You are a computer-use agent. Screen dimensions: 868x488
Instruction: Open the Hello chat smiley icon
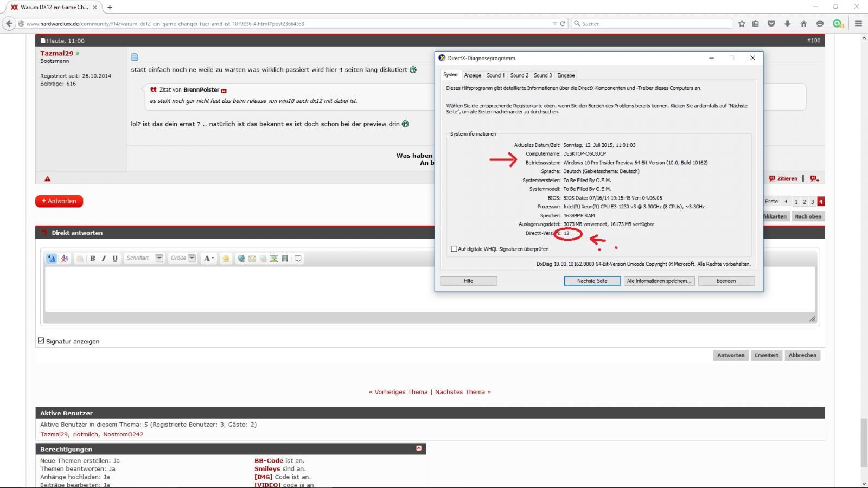820,23
